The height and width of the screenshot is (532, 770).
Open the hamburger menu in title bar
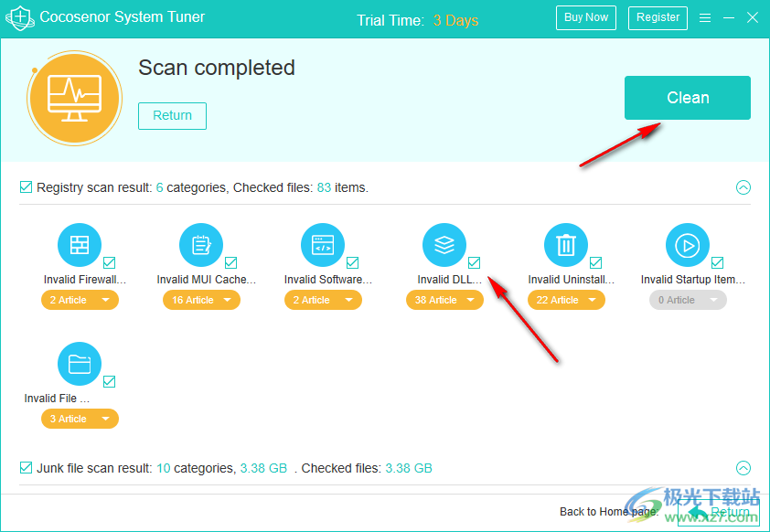(x=705, y=17)
